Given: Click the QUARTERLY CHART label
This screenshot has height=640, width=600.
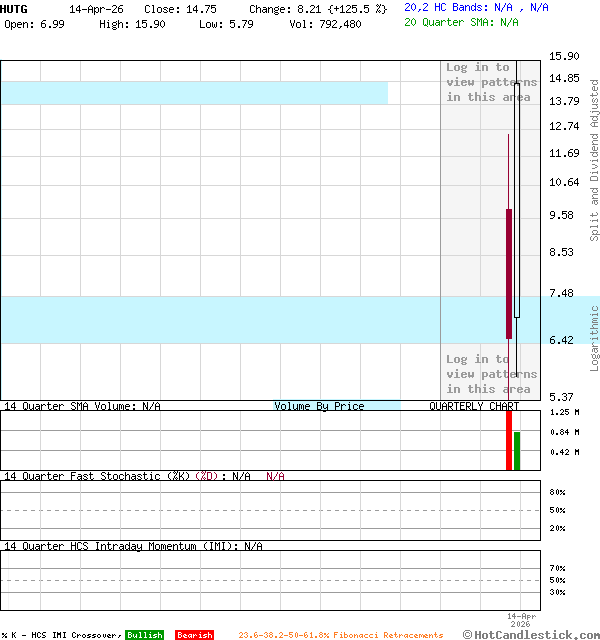Looking at the screenshot, I should tap(474, 406).
